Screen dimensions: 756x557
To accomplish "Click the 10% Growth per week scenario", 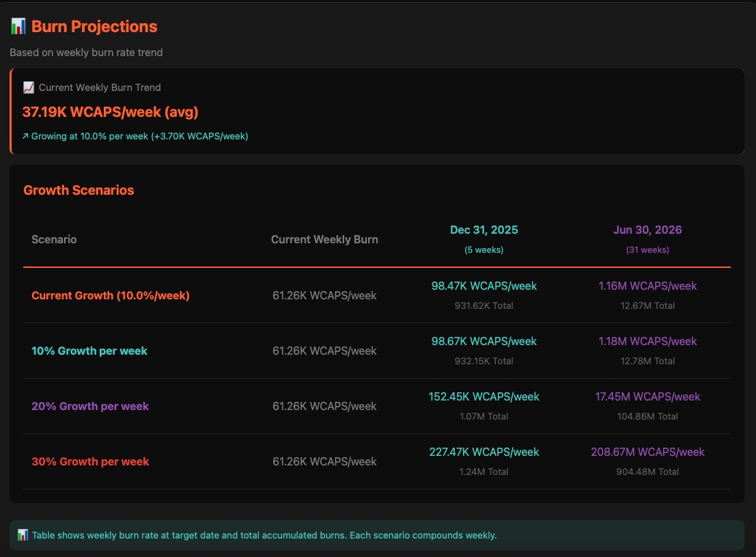I will click(90, 351).
